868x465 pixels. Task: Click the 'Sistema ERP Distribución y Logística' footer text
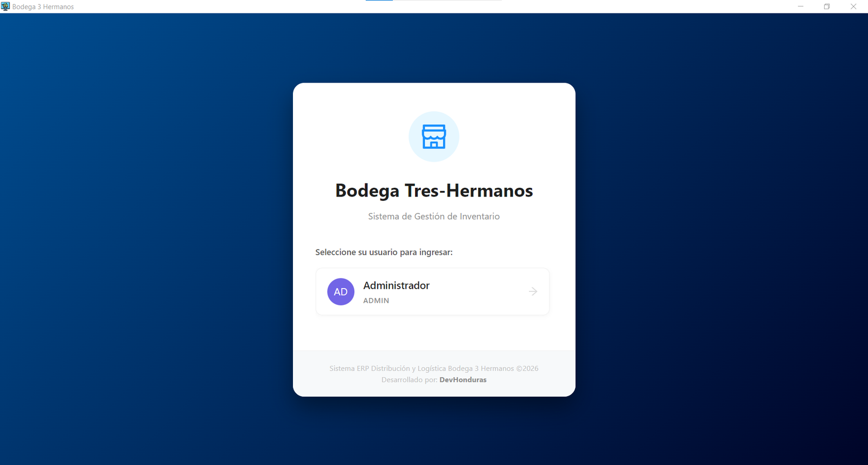[x=434, y=368]
